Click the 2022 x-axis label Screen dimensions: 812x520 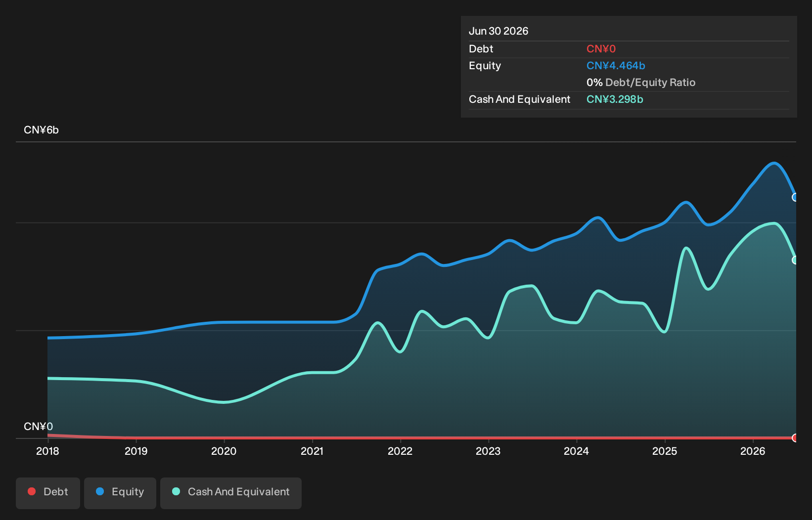point(400,451)
